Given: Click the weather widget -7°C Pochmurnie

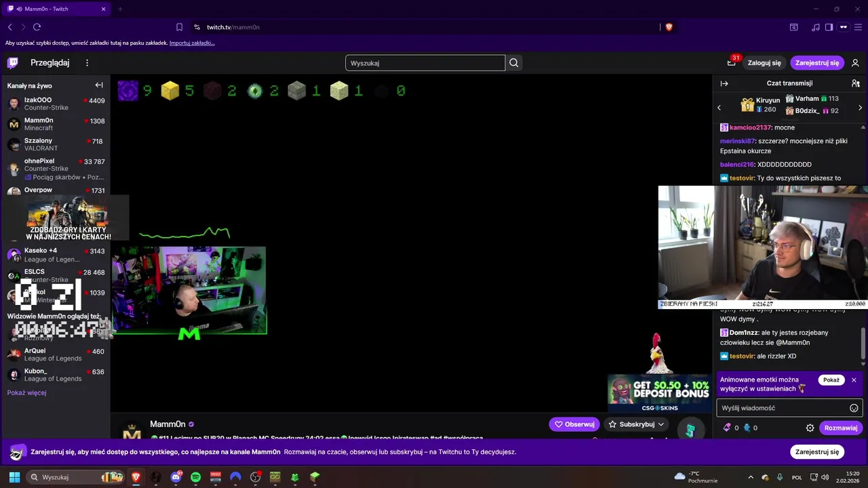Looking at the screenshot, I should pos(696,477).
